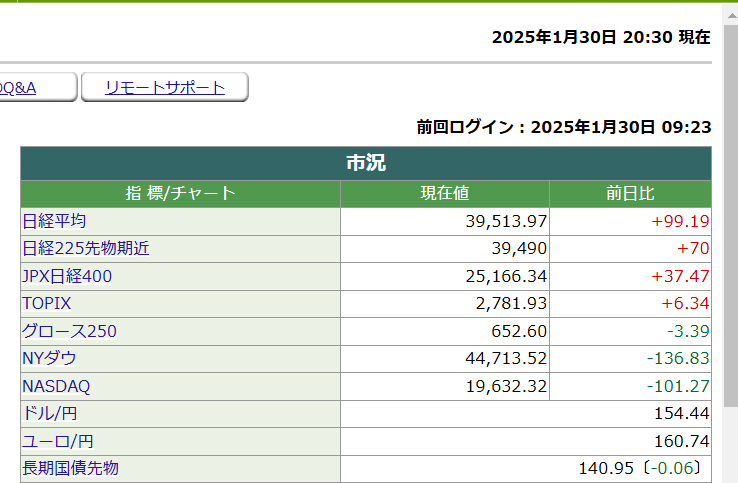The height and width of the screenshot is (483, 738).
Task: Click the 前日比 column header
Action: 630,194
